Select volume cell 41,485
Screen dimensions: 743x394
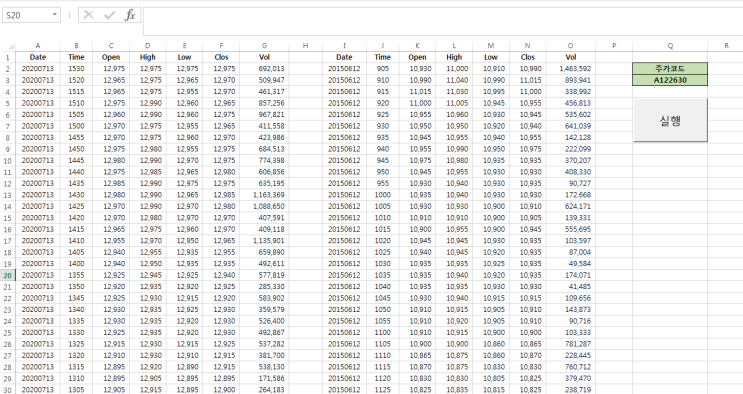pyautogui.click(x=571, y=286)
